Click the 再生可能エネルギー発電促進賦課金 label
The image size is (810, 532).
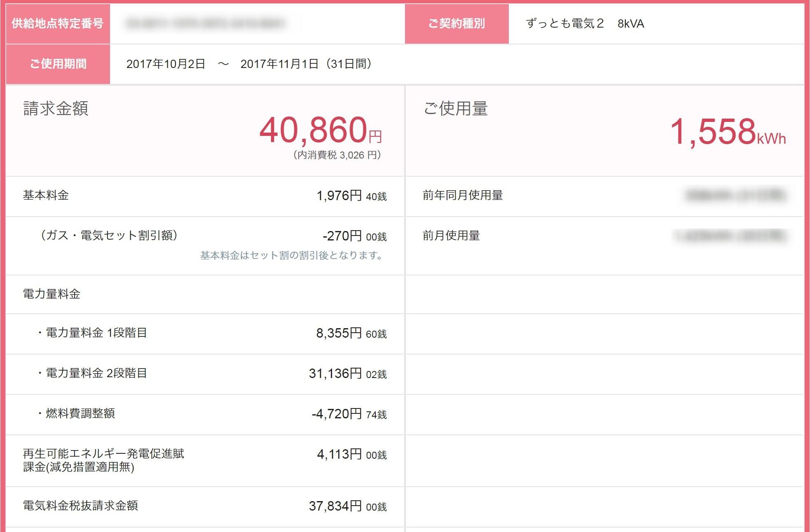103,460
